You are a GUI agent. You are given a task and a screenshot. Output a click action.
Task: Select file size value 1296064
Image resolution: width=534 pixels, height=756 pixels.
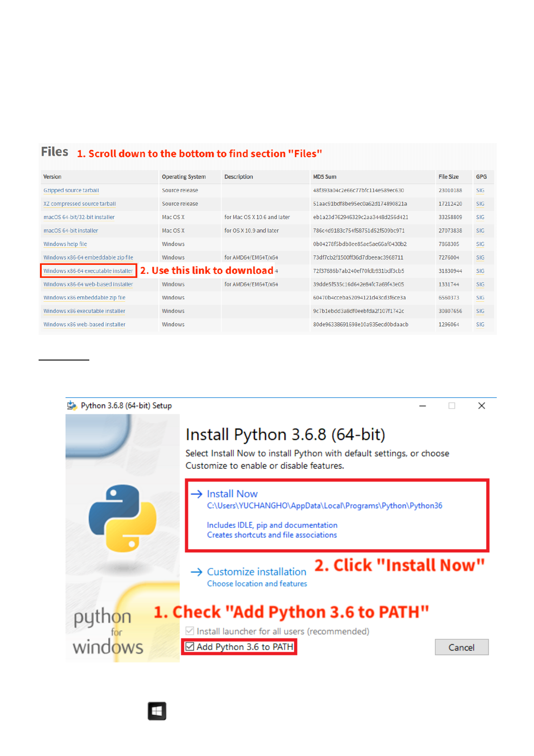(449, 325)
